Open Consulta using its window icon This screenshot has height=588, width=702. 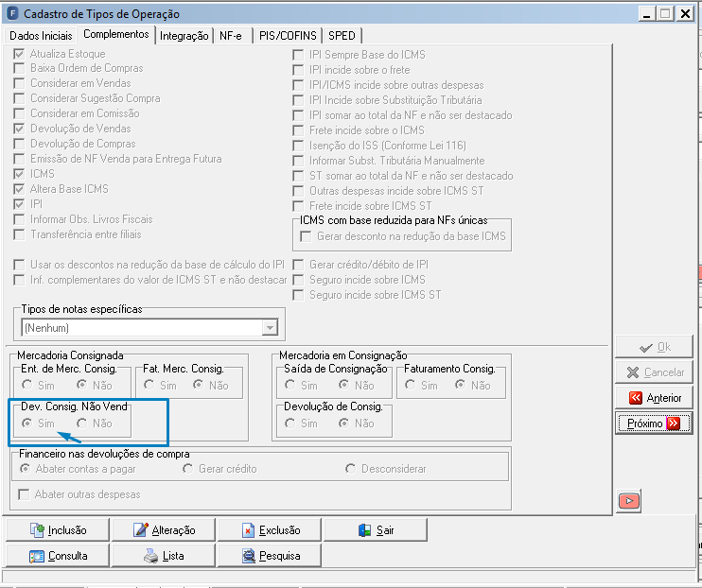(x=37, y=556)
